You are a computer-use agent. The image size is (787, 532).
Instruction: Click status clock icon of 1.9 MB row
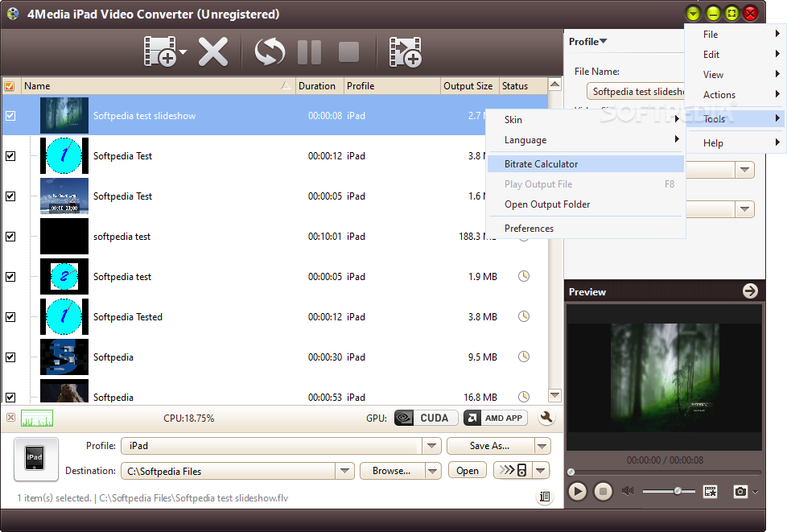[x=524, y=276]
